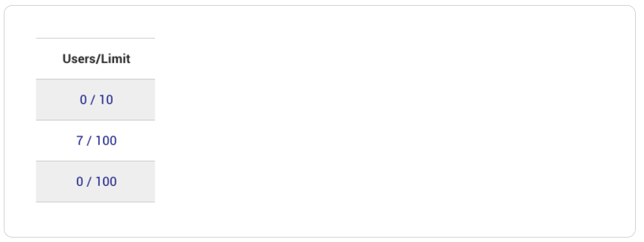Select the white row containing 7 / 100
This screenshot has height=242, width=644.
[x=95, y=141]
